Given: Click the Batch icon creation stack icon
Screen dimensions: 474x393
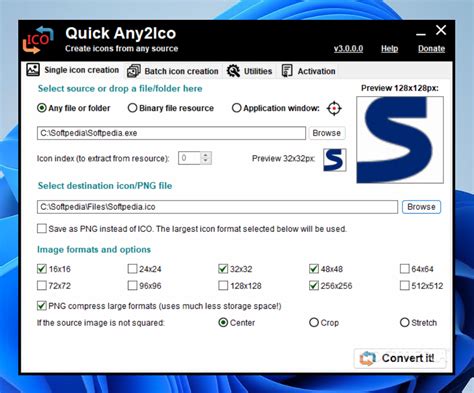Looking at the screenshot, I should click(134, 71).
